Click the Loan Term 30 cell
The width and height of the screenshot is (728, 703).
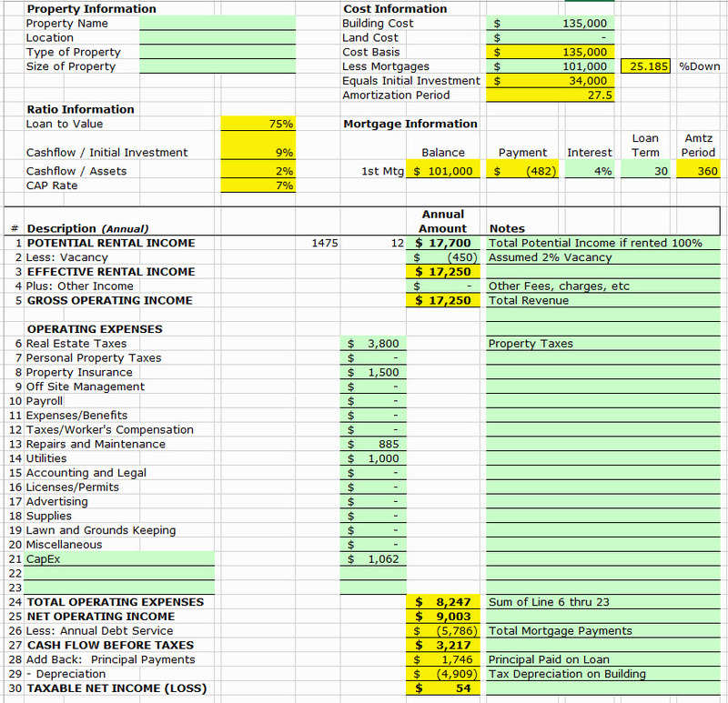pyautogui.click(x=645, y=171)
